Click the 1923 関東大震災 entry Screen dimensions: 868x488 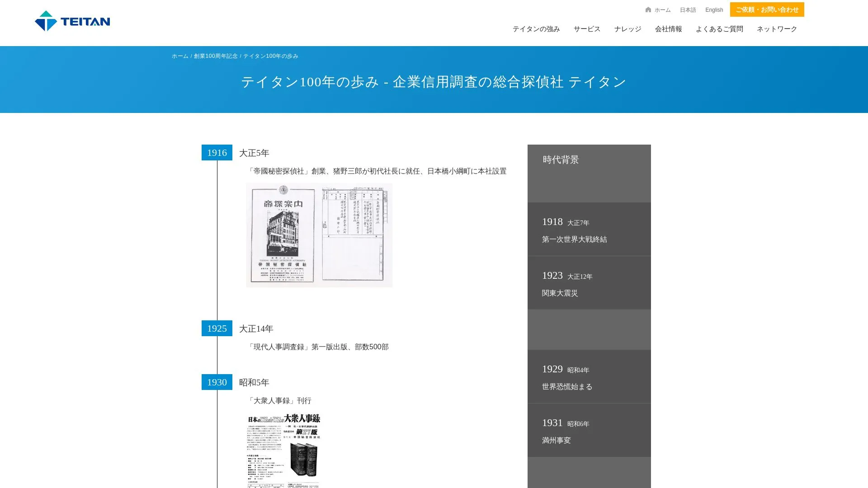[x=589, y=283]
